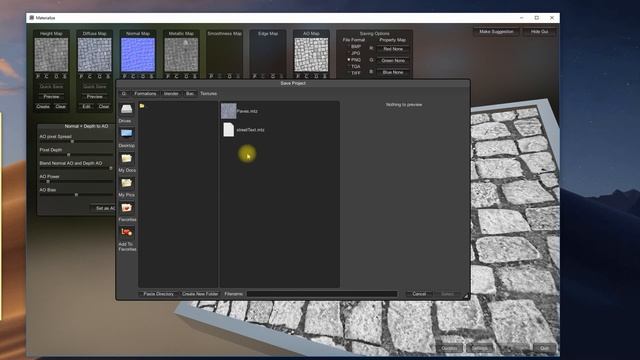Select the streetText.mtz file icon

229,130
